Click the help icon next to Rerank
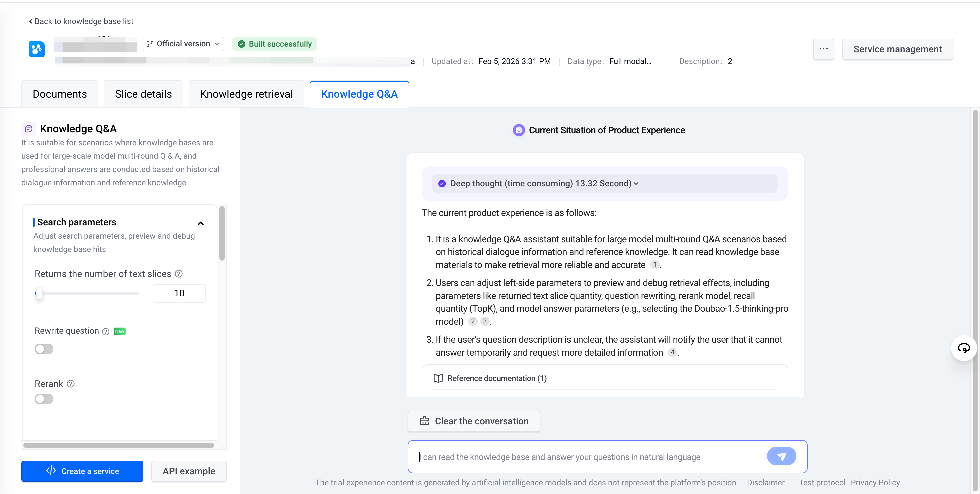The image size is (980, 494). point(71,383)
